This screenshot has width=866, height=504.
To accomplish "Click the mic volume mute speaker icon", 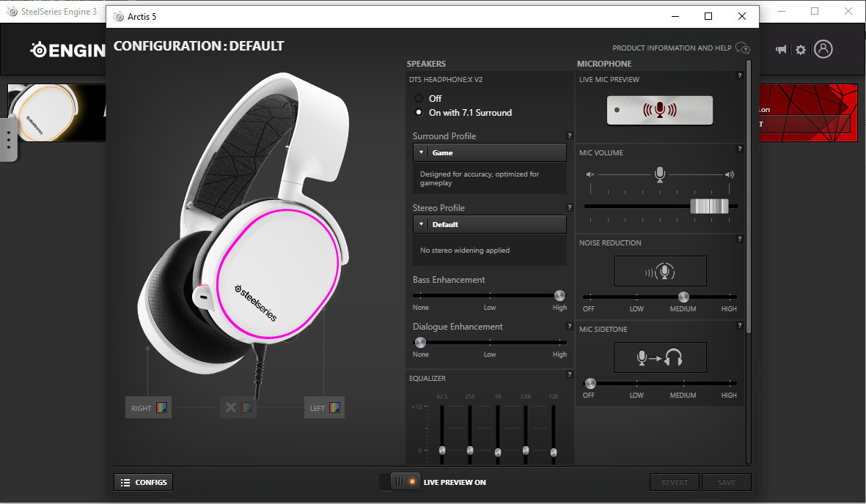I will 590,174.
